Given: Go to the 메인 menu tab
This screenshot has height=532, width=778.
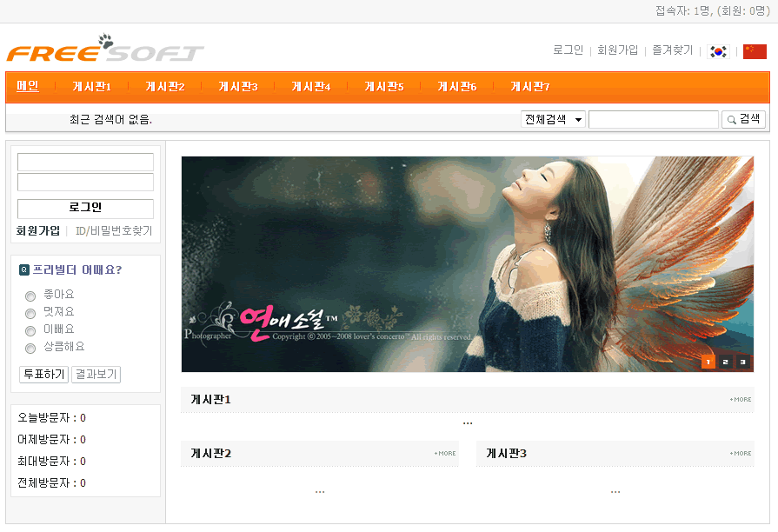Looking at the screenshot, I should 28,86.
